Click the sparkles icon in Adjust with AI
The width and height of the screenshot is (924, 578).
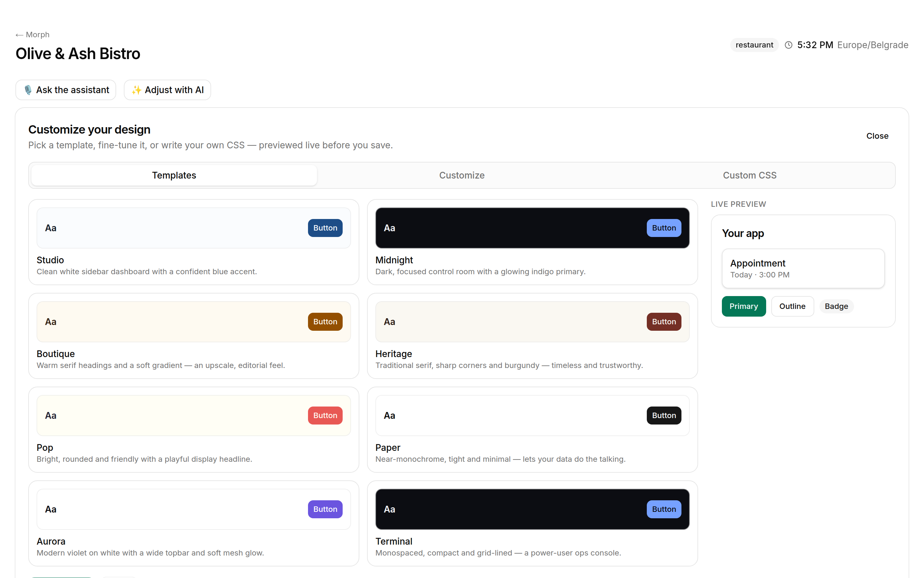(136, 90)
